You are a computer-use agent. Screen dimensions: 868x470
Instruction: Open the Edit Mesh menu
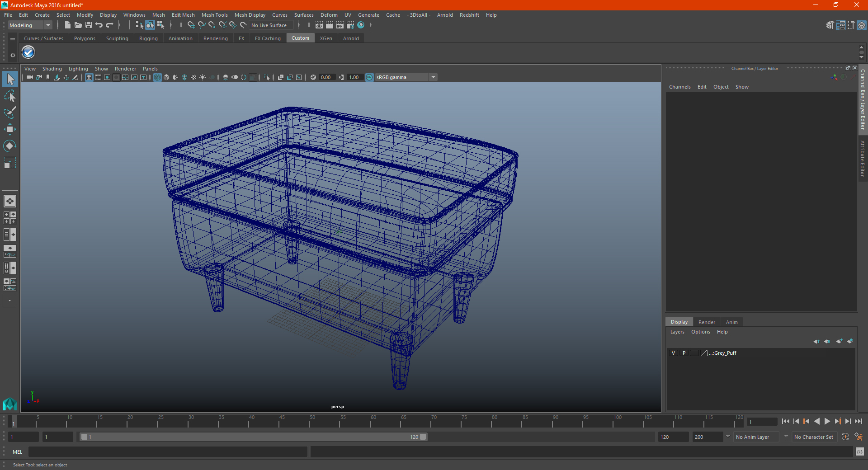point(183,15)
